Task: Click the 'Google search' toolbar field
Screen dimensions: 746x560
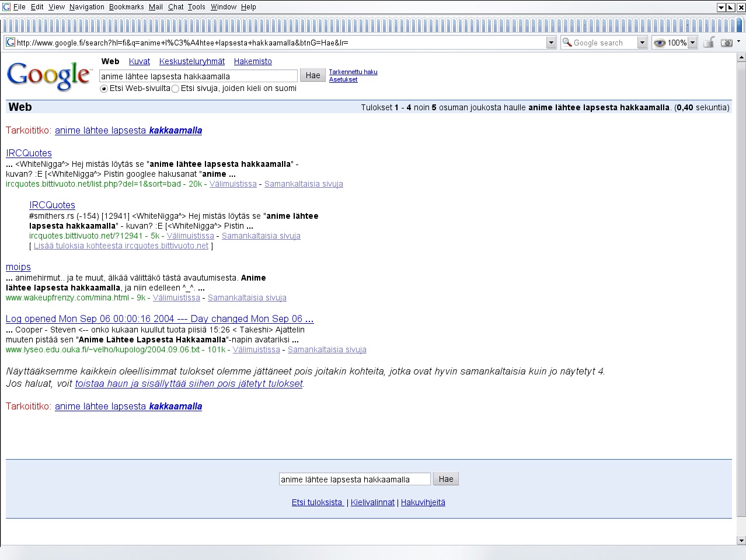Action: pos(604,43)
